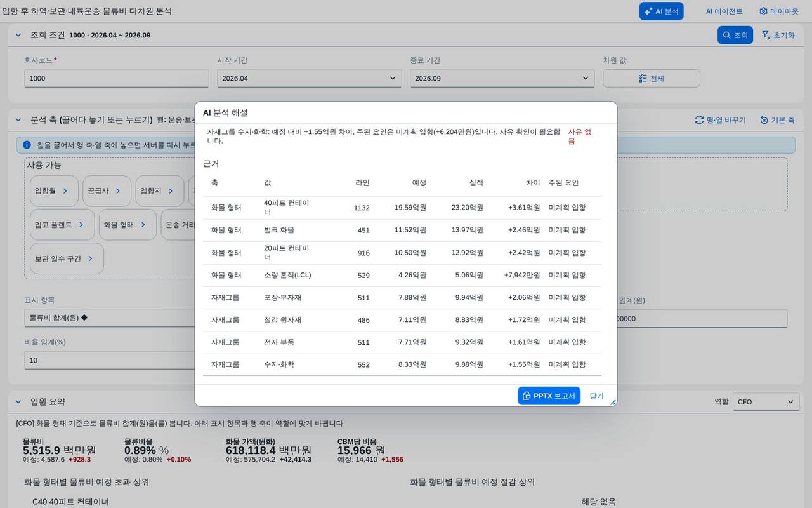Click the 라인 column header
This screenshot has height=508, width=812.
(362, 182)
